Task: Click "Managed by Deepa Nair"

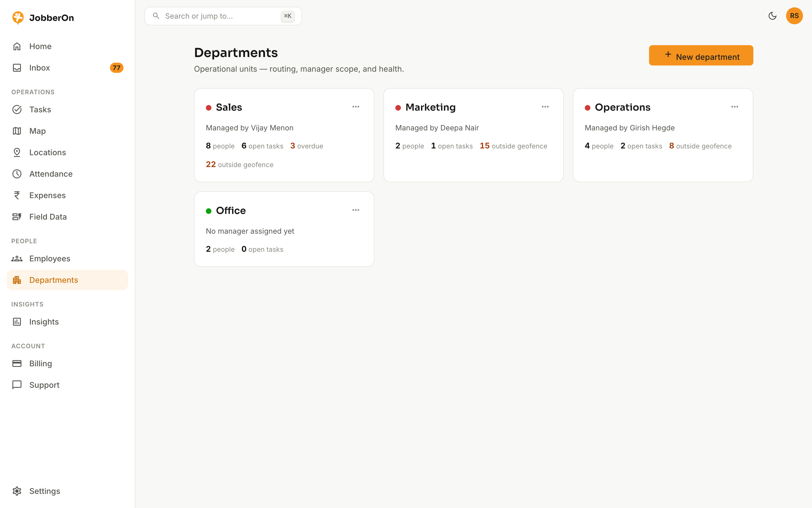Action: click(437, 128)
